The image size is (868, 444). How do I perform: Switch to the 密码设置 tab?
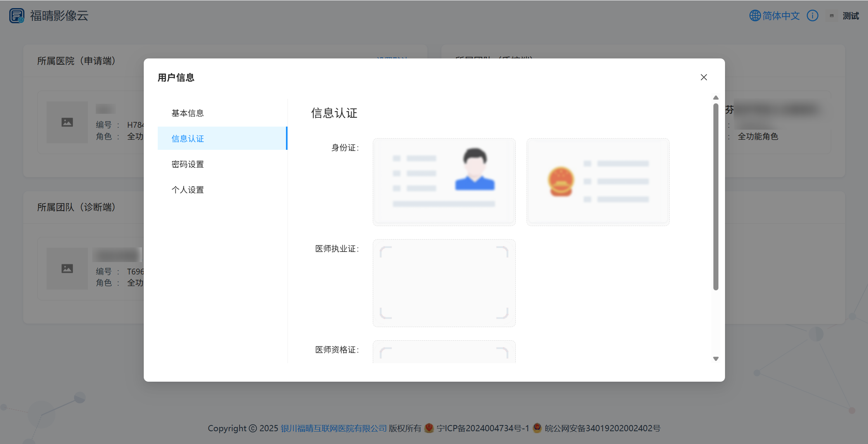click(x=188, y=164)
